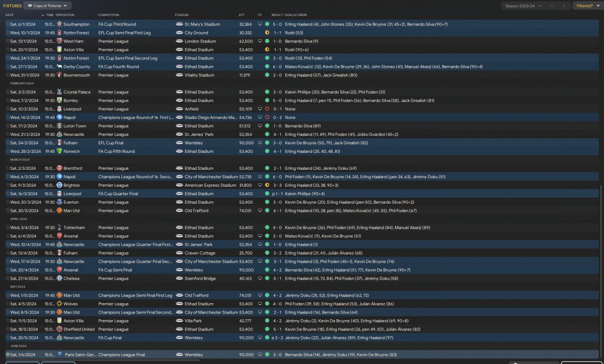The height and width of the screenshot is (364, 604).
Task: Tick the selection circle for the Wolves fixture
Action: (x=8, y=304)
